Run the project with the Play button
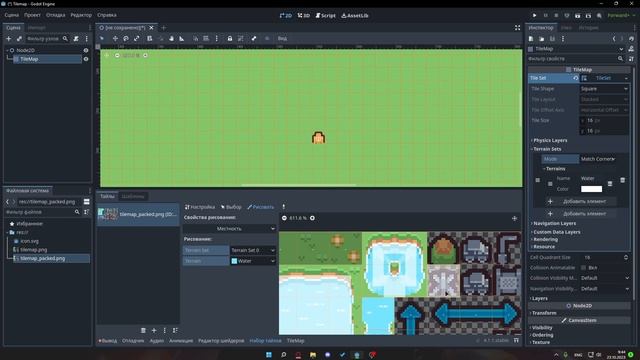The width and height of the screenshot is (640, 360). [x=534, y=16]
